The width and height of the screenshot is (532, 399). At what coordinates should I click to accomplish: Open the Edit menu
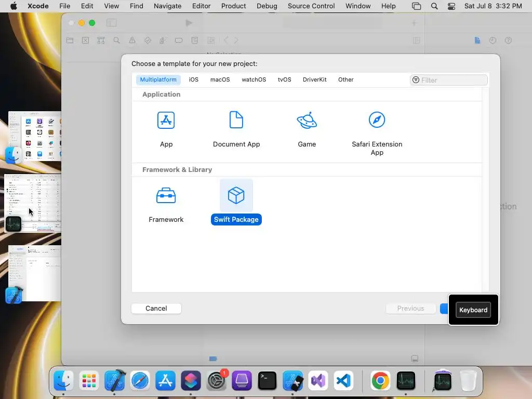click(x=87, y=6)
